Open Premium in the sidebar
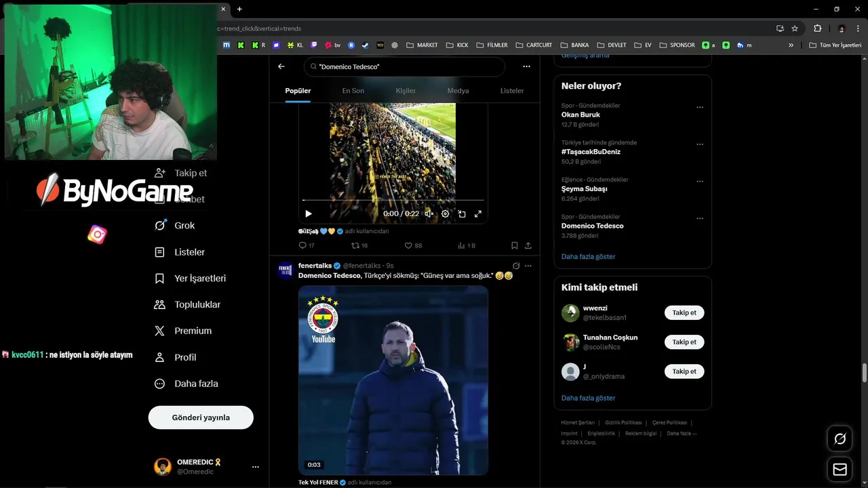Viewport: 868px width, 488px height. [183, 331]
